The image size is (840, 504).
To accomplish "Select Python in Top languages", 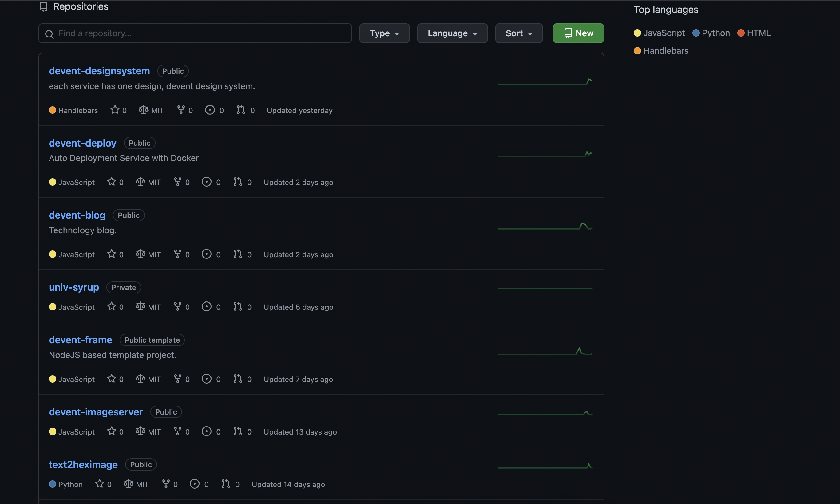I will coord(715,33).
